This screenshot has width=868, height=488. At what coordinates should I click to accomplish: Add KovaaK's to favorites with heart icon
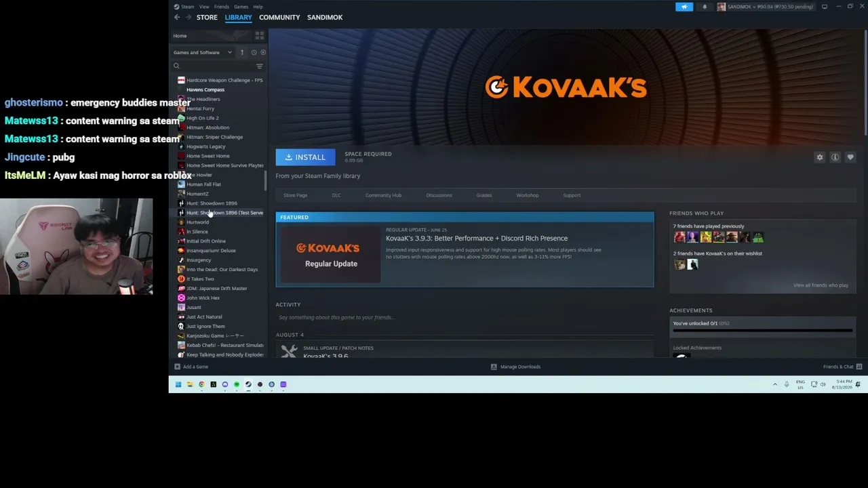[850, 157]
